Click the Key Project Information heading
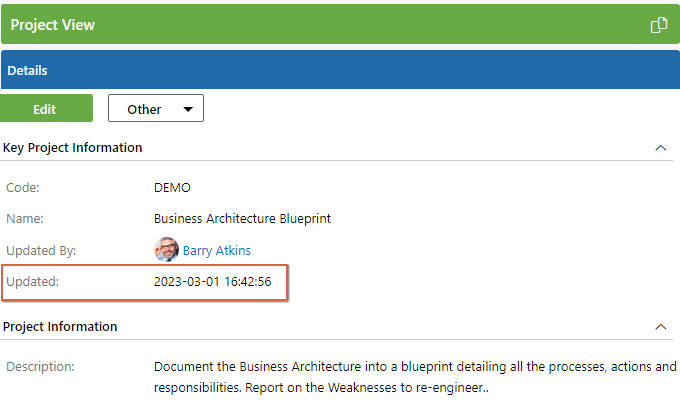 tap(72, 148)
